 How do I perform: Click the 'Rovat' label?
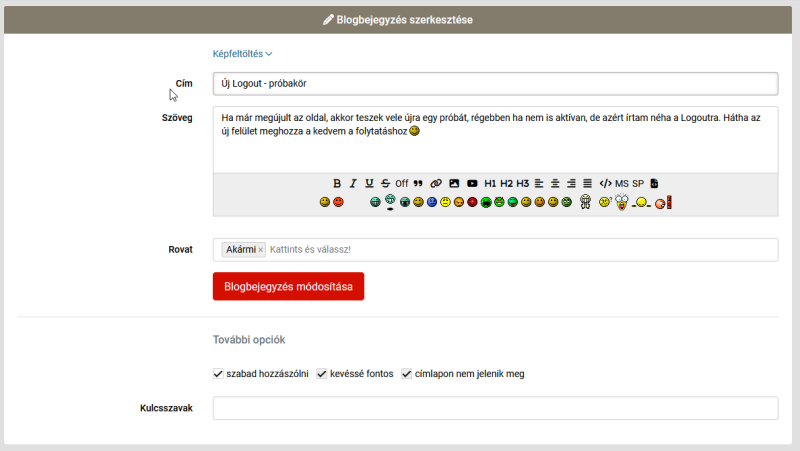pos(181,249)
